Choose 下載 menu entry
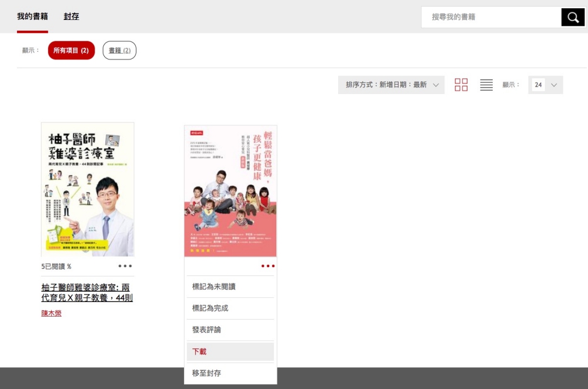 coord(230,351)
